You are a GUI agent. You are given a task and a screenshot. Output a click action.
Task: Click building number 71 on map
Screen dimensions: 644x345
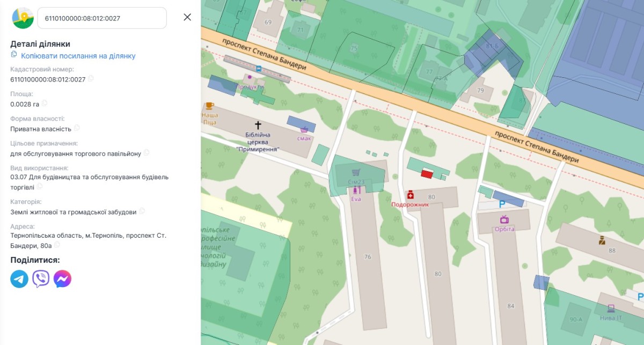tap(301, 30)
